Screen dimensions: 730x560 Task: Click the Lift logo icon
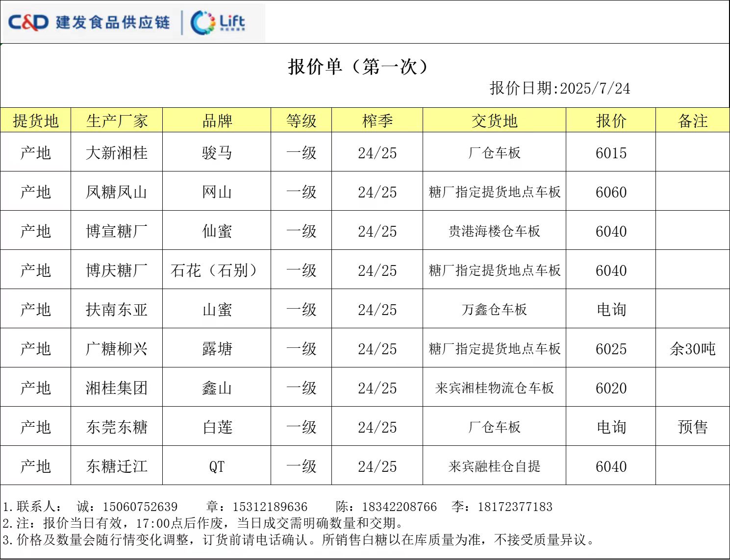(x=218, y=23)
